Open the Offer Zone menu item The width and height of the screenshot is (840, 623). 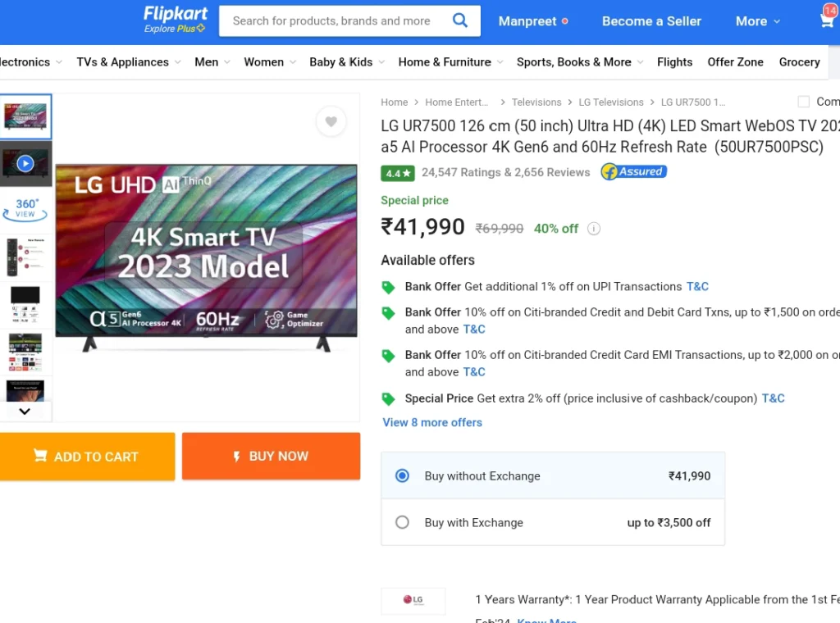[x=735, y=62]
